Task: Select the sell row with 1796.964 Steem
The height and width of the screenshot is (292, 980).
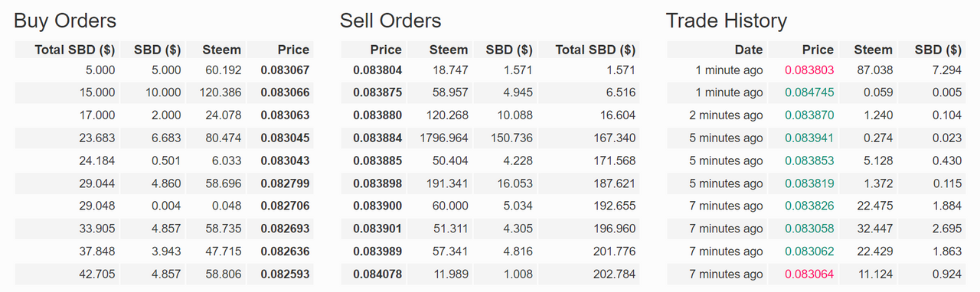Action: click(x=490, y=138)
